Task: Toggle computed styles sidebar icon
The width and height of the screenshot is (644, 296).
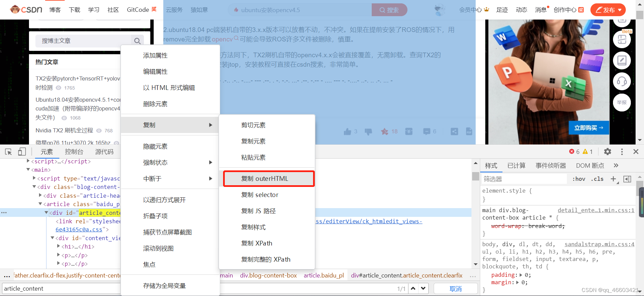Action: coord(627,179)
